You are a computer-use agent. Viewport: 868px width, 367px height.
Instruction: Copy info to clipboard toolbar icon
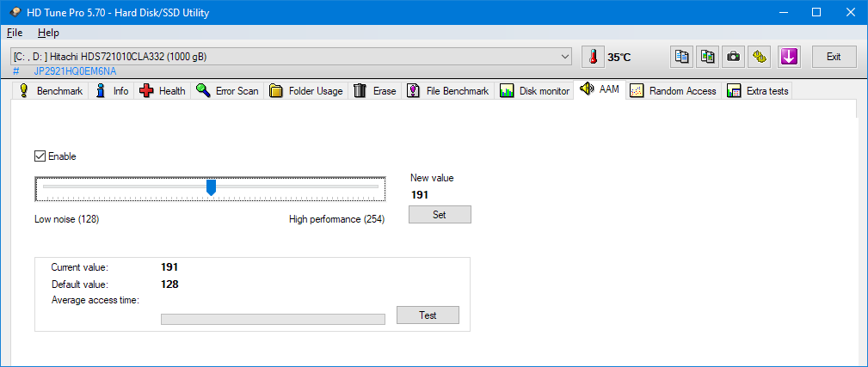[681, 57]
